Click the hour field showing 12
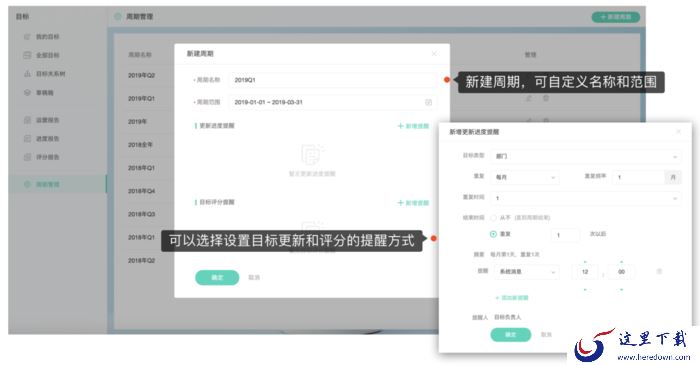 click(x=585, y=272)
